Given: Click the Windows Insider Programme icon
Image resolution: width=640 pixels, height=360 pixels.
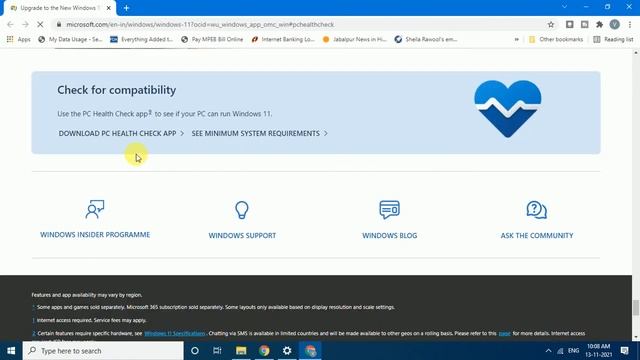Looking at the screenshot, I should 95,209.
